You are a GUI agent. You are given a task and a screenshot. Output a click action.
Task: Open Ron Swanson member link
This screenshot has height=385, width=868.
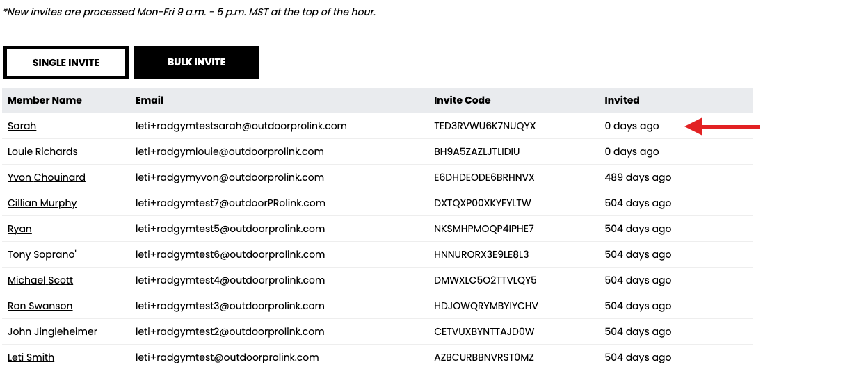tap(40, 306)
